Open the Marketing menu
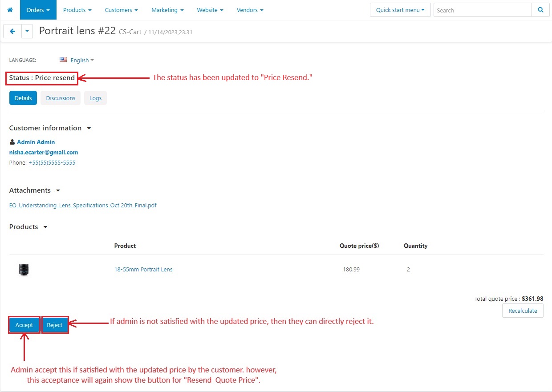Screen dimensions: 552x392 pyautogui.click(x=167, y=10)
